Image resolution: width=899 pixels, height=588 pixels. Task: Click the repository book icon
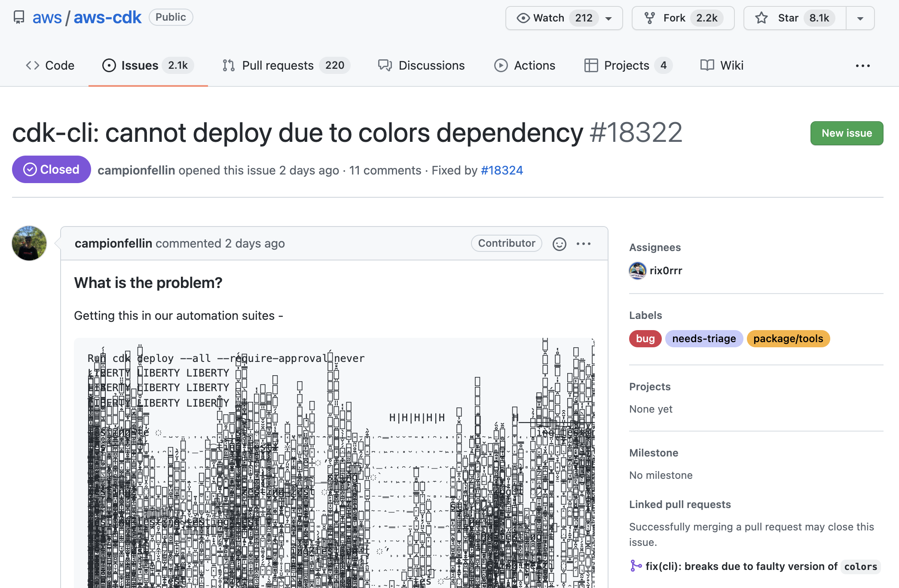pos(19,17)
